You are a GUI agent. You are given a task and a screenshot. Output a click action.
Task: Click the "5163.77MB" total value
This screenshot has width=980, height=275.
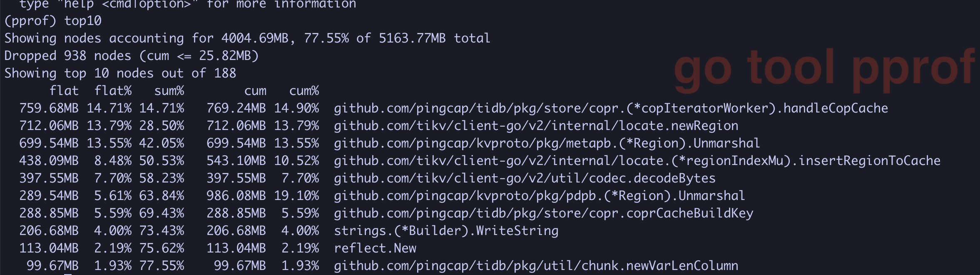click(412, 38)
